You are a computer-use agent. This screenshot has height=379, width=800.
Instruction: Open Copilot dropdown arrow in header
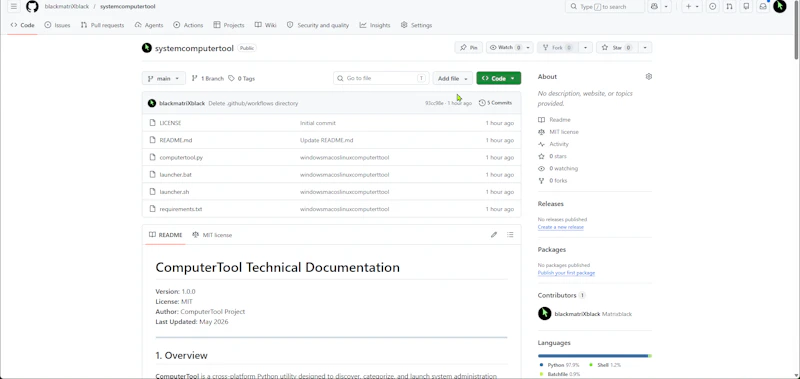[666, 7]
